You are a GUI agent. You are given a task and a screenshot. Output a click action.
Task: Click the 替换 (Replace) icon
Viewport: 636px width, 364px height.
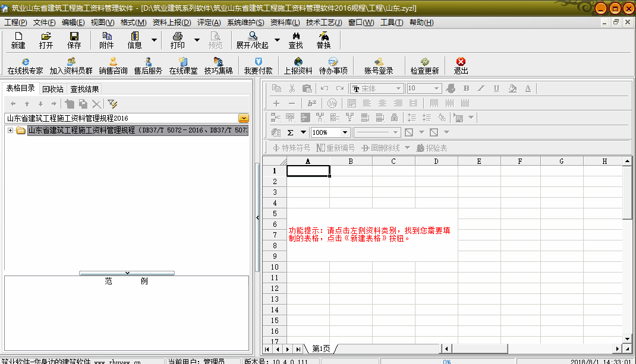(x=323, y=37)
